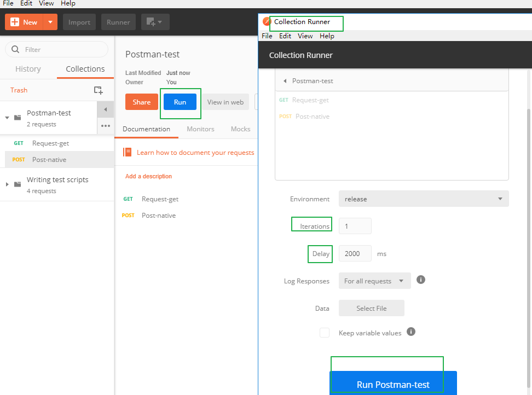532x395 pixels.
Task: Click the Postman logo in Collection Runner title bar
Action: pyautogui.click(x=267, y=21)
